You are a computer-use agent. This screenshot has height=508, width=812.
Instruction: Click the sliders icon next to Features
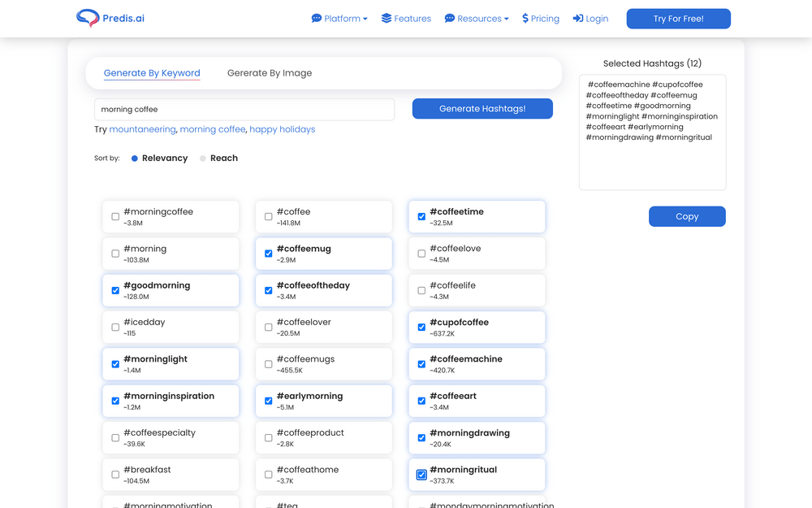tap(386, 18)
